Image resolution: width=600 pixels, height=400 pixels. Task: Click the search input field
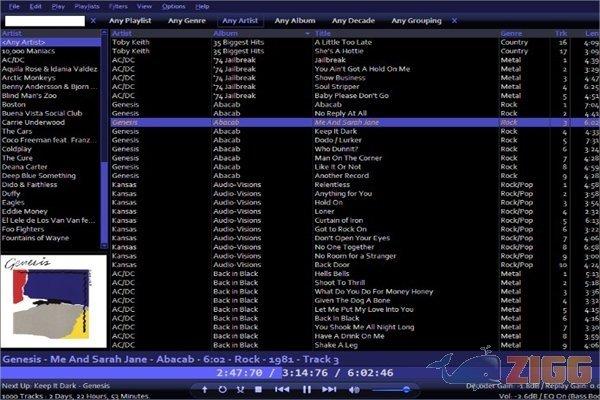(43, 20)
